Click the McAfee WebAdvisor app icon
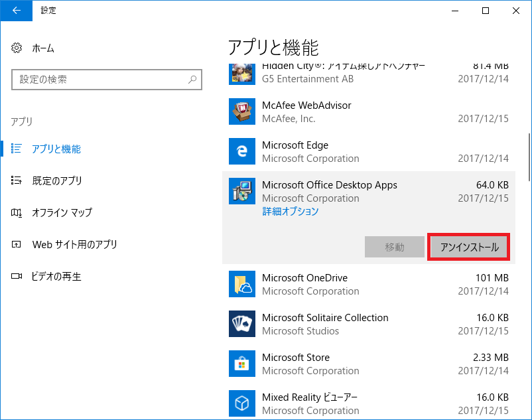532x420 pixels. (242, 111)
